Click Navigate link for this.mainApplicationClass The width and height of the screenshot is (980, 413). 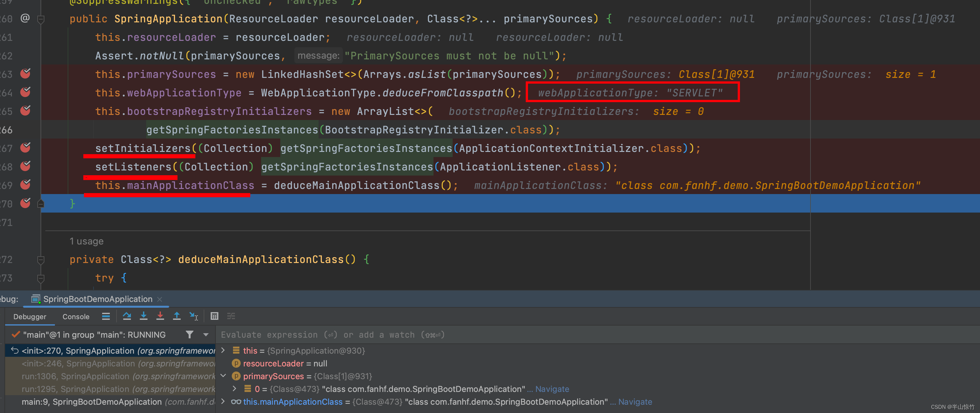pyautogui.click(x=635, y=402)
